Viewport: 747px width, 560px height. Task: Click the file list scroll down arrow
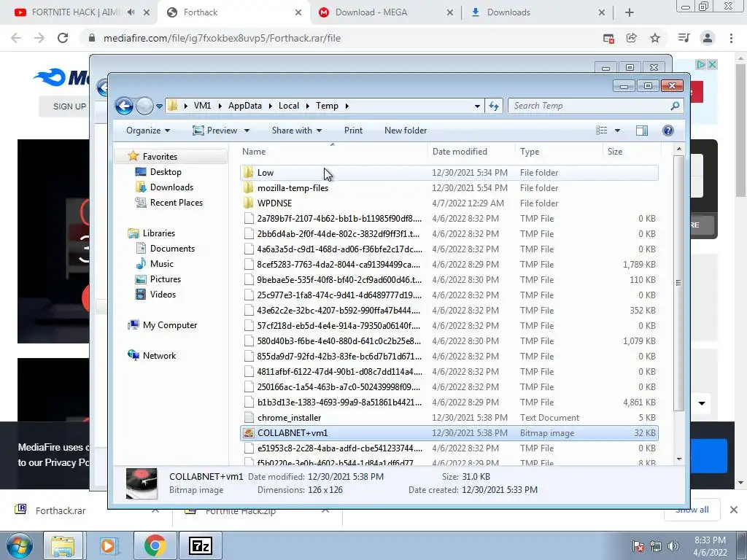[x=679, y=459]
